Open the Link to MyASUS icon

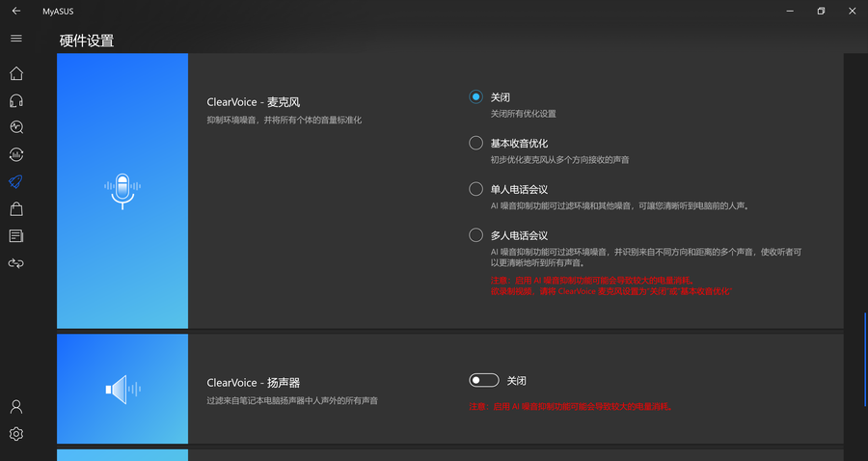pos(15,262)
